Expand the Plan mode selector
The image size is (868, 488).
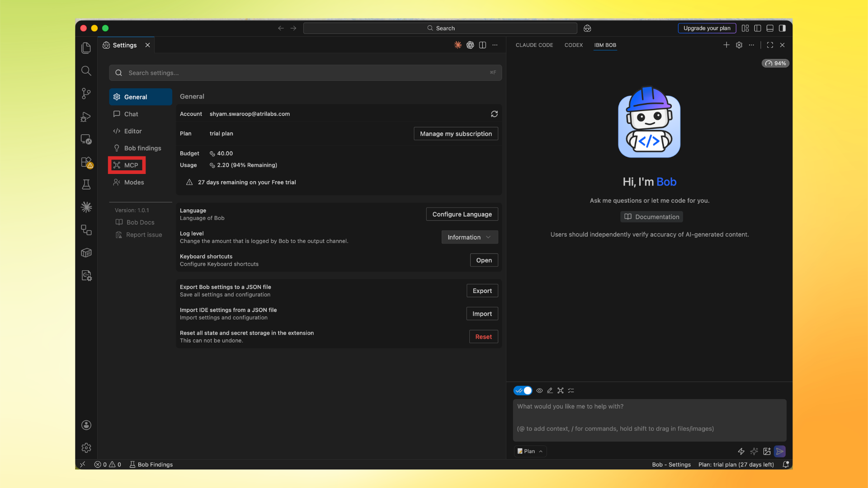[529, 451]
